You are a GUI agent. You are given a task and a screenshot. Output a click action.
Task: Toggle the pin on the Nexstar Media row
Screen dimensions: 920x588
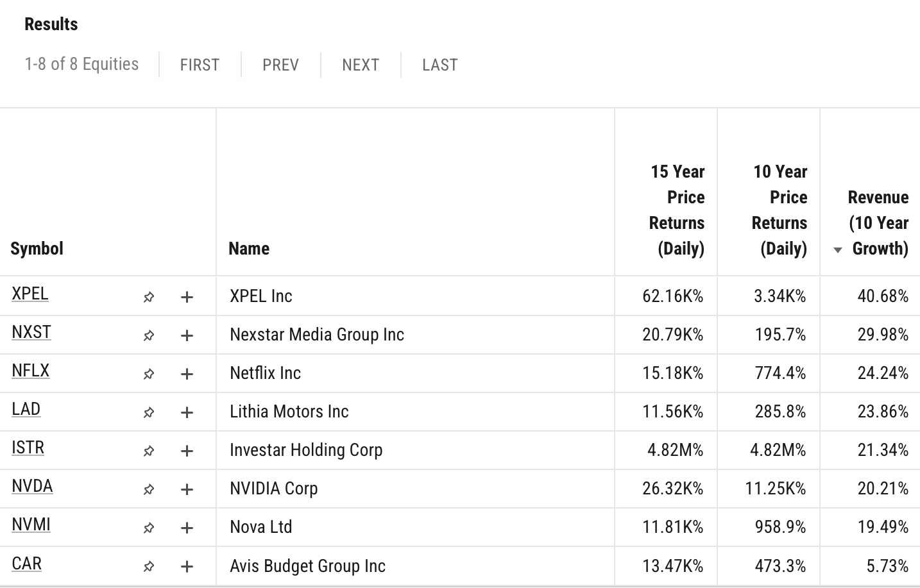[149, 335]
